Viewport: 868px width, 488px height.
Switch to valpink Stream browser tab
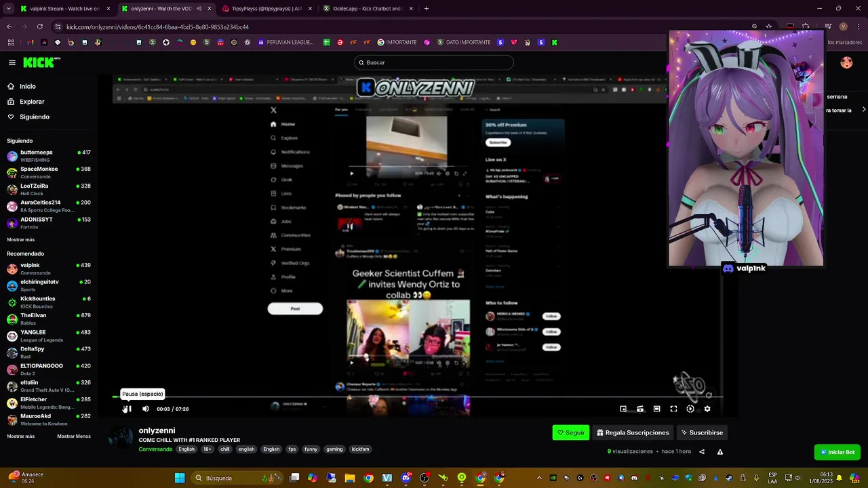(64, 9)
